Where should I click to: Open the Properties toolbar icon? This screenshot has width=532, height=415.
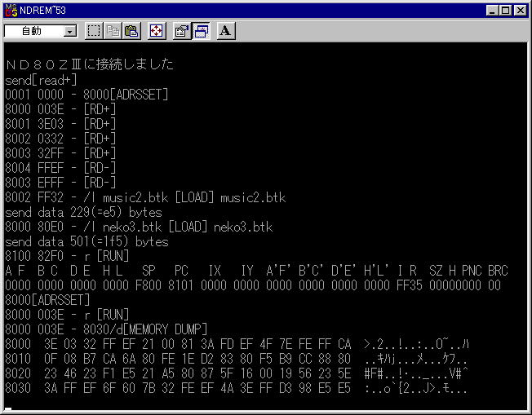click(x=181, y=31)
